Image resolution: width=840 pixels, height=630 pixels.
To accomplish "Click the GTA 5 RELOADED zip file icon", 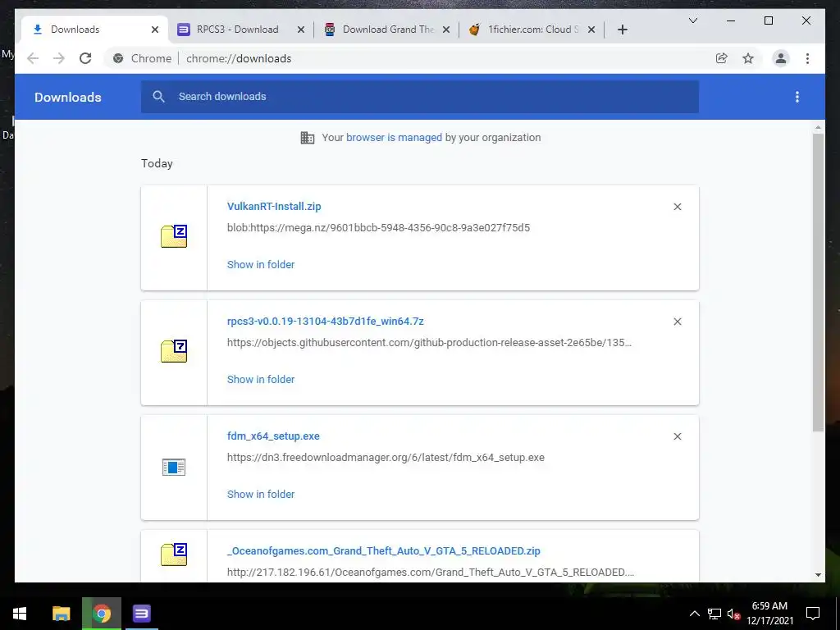I will [x=174, y=555].
